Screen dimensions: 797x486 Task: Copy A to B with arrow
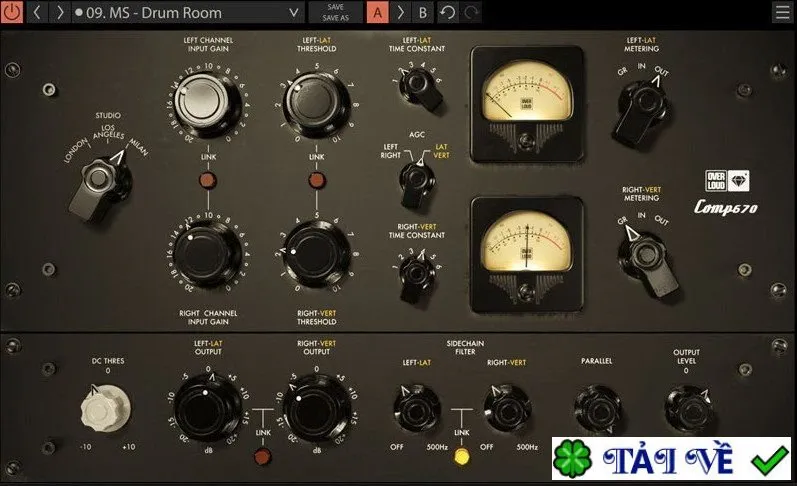[401, 12]
